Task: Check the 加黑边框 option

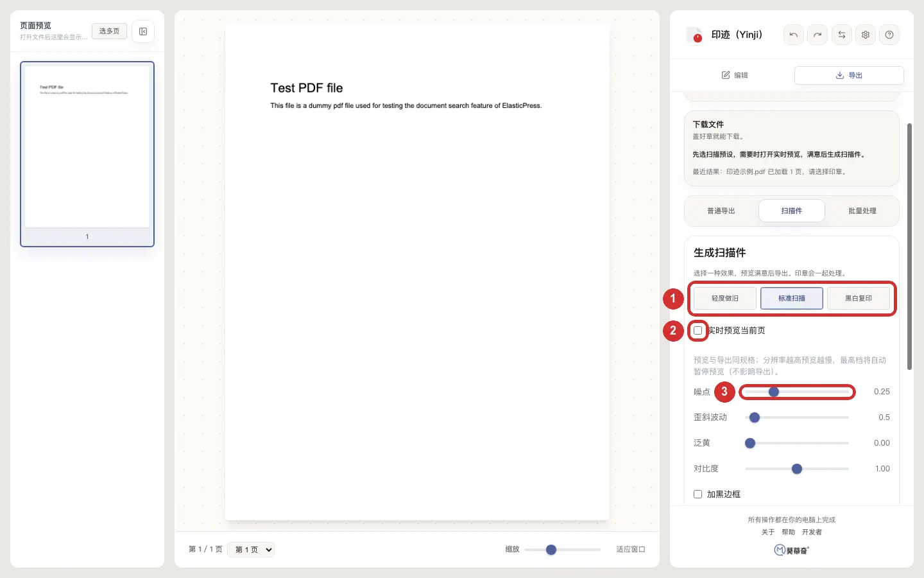Action: coord(698,494)
